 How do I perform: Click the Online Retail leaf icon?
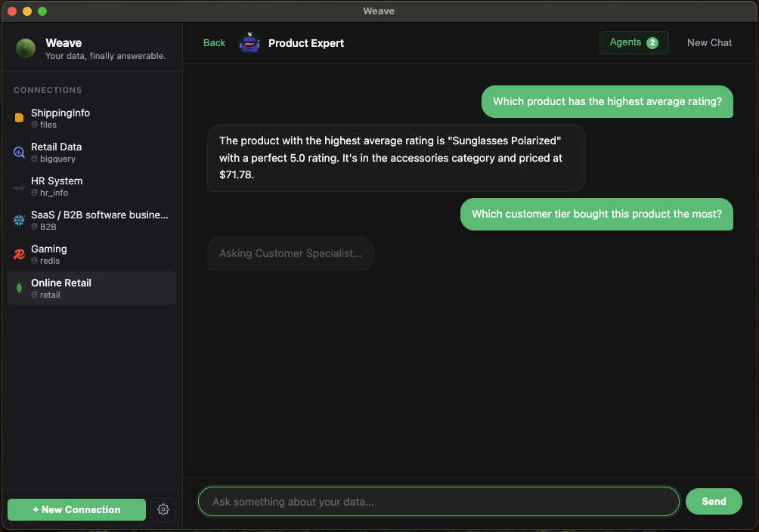coord(20,288)
